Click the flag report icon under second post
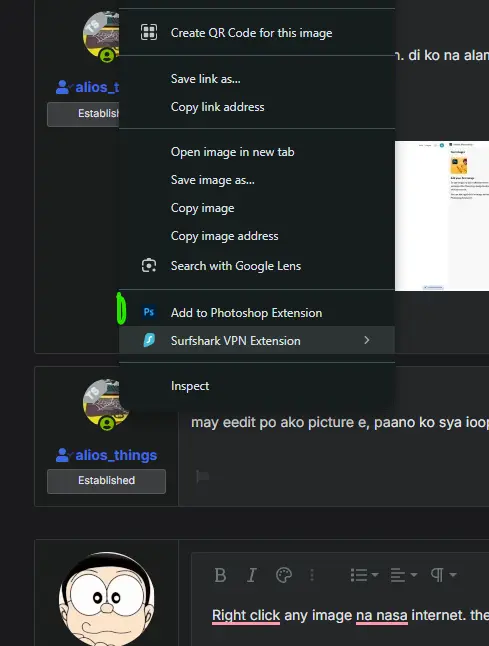 point(202,476)
